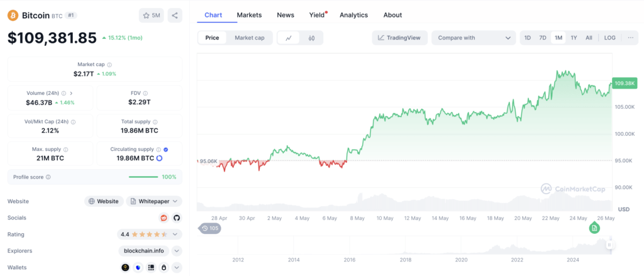Open the grid-pattern wallet icon

(151, 267)
